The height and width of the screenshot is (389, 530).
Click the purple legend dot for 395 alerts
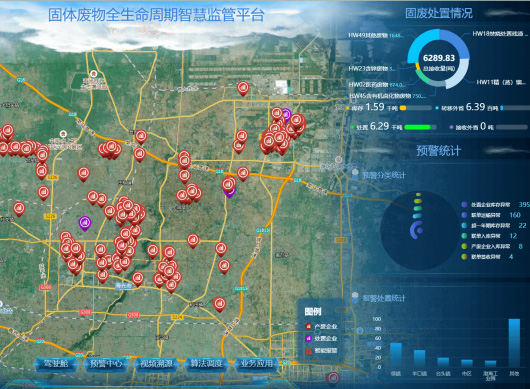click(x=464, y=204)
